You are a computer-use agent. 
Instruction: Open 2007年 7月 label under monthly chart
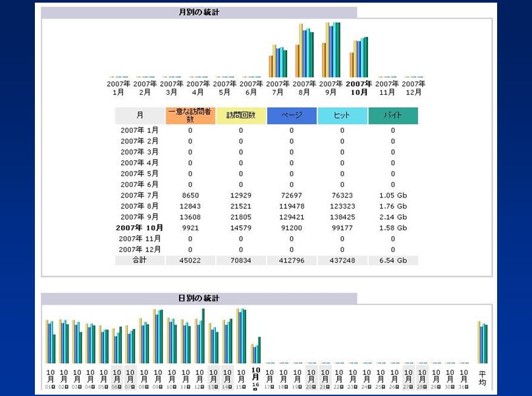[x=279, y=88]
